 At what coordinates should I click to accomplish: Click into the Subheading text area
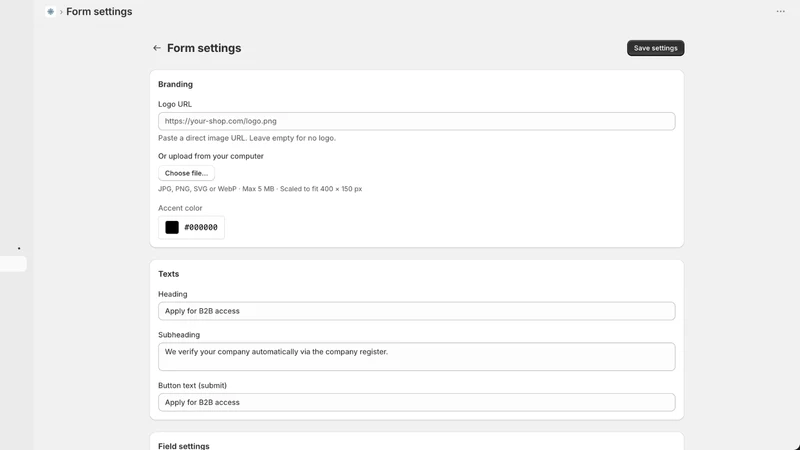[x=416, y=356]
